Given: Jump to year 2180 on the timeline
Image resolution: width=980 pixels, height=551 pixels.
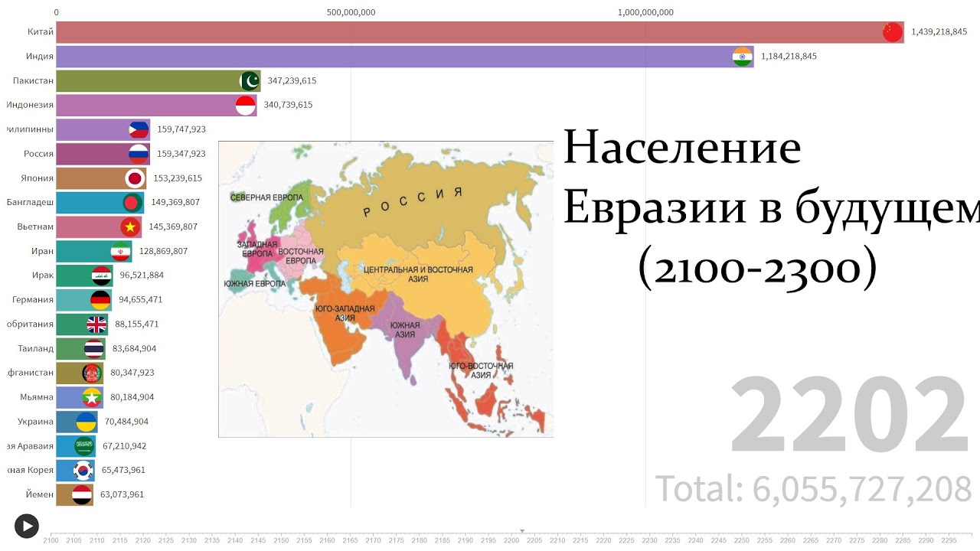Looking at the screenshot, I should tap(420, 540).
